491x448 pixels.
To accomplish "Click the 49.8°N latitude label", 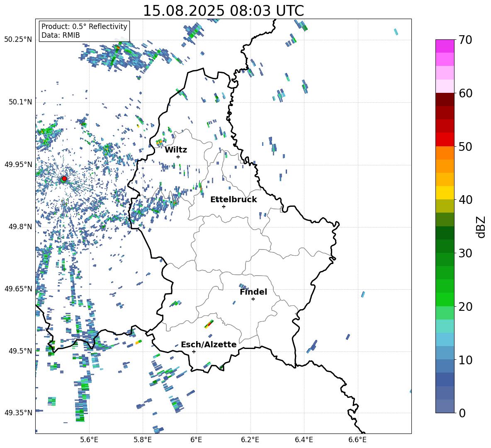I will tap(20, 227).
